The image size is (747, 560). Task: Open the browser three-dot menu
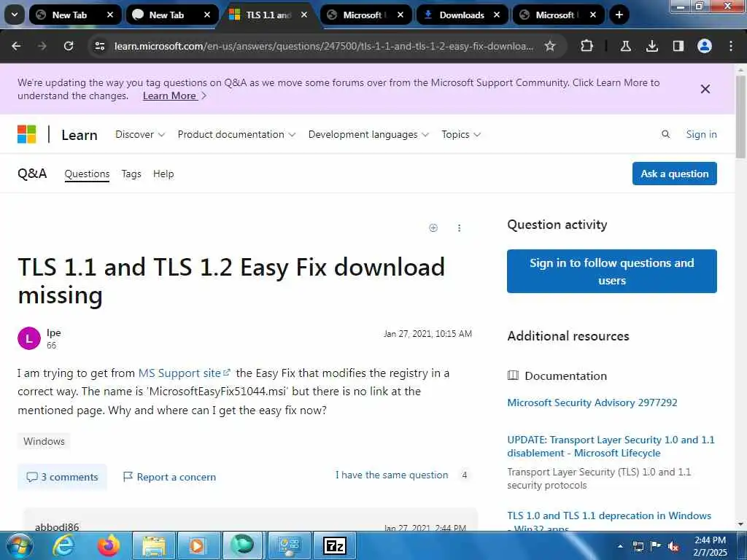point(730,46)
